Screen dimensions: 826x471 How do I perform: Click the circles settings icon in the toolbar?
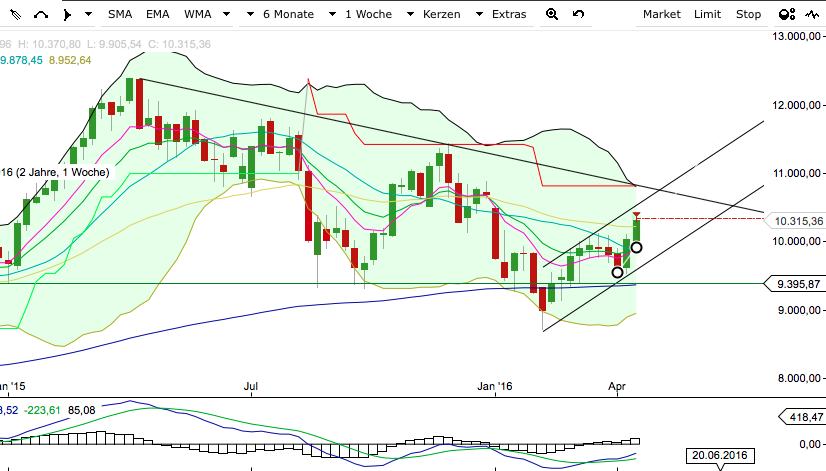coord(787,15)
